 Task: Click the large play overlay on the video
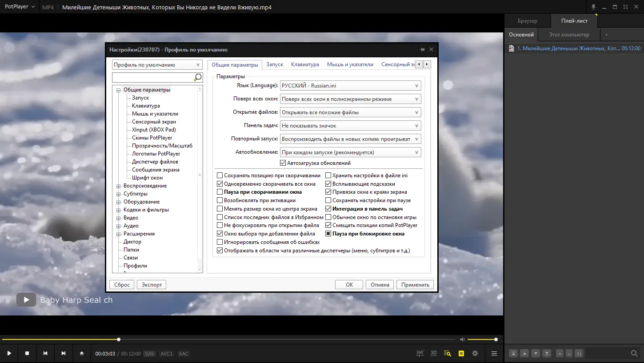26,300
